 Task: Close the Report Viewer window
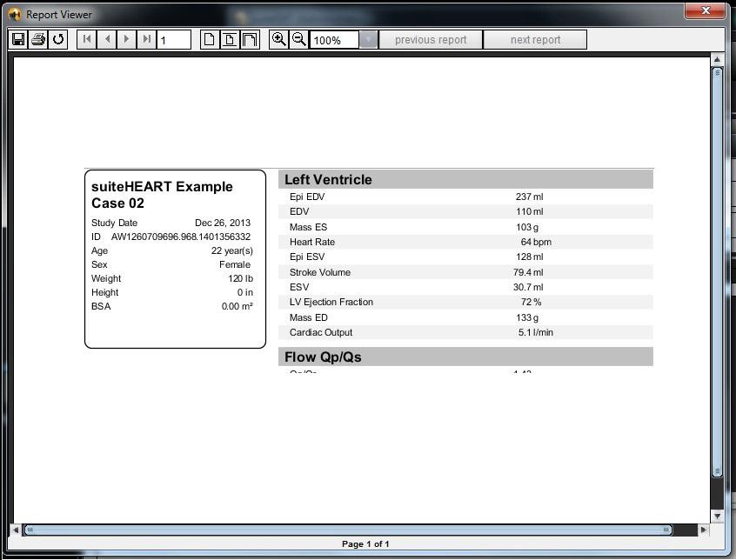[x=705, y=10]
